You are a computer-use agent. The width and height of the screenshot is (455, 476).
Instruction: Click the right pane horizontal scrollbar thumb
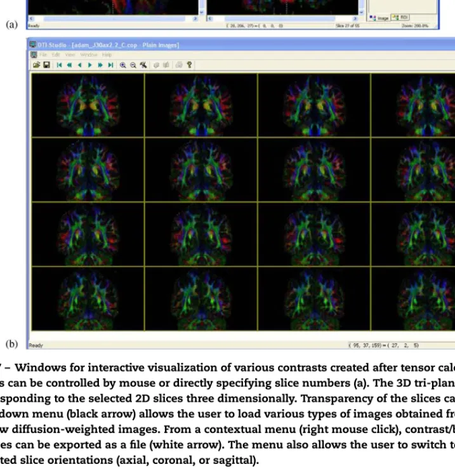click(x=280, y=19)
